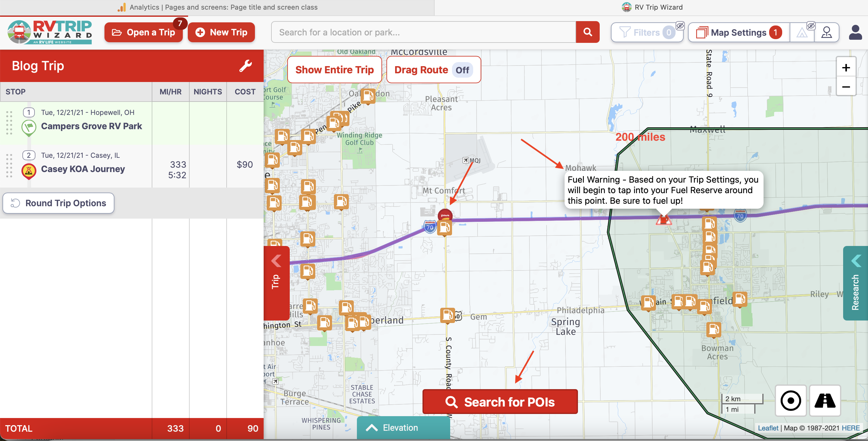Open the user account profile icon
This screenshot has width=868, height=441.
(x=855, y=33)
